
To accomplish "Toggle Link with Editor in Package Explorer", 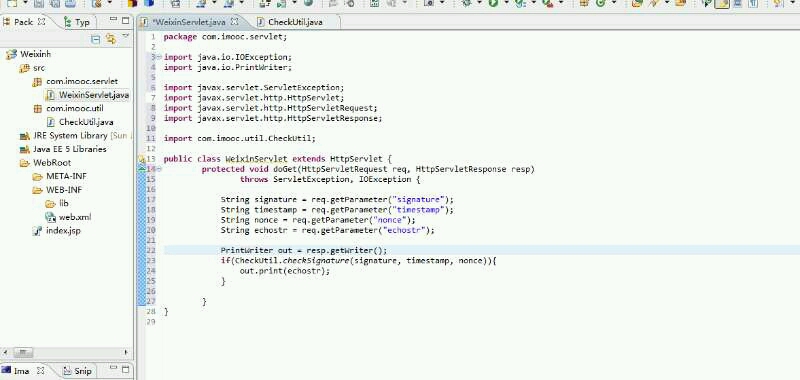I will click(x=111, y=39).
